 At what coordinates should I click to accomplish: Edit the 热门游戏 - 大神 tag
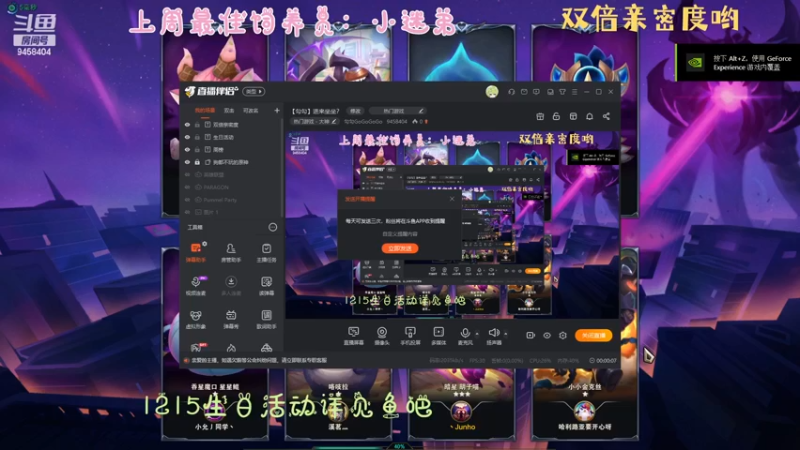coord(314,121)
